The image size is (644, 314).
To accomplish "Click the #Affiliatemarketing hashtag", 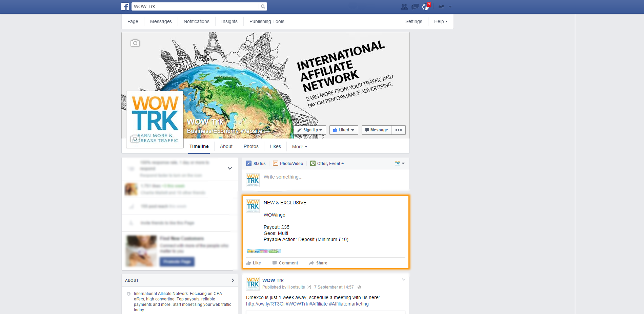I will [349, 304].
